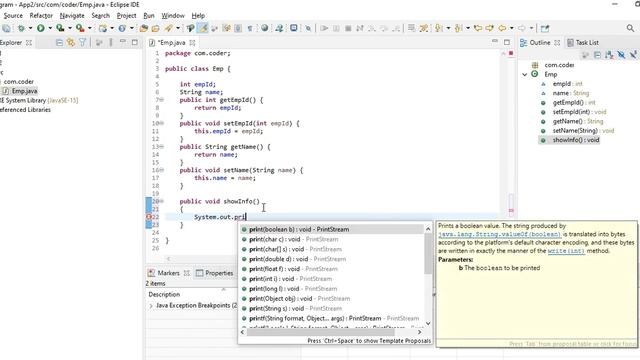
Task: Close the Emp.java editor tab
Action: [x=192, y=42]
